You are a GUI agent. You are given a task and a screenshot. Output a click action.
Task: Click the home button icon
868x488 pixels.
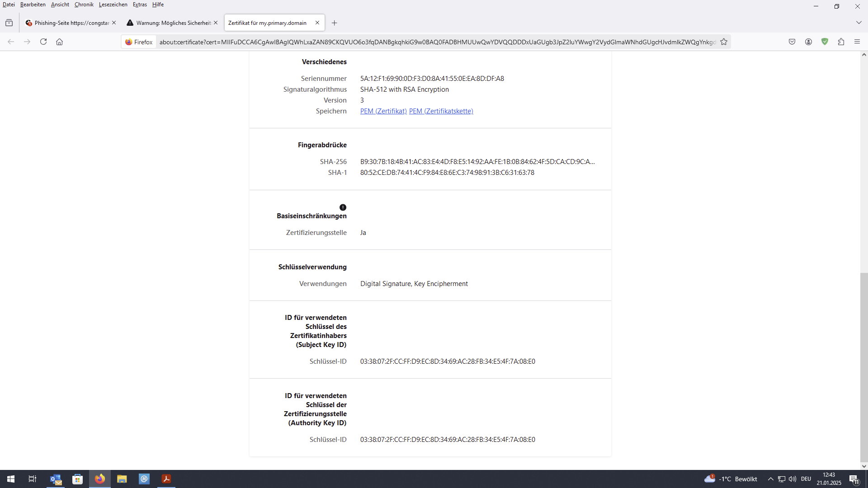[59, 42]
